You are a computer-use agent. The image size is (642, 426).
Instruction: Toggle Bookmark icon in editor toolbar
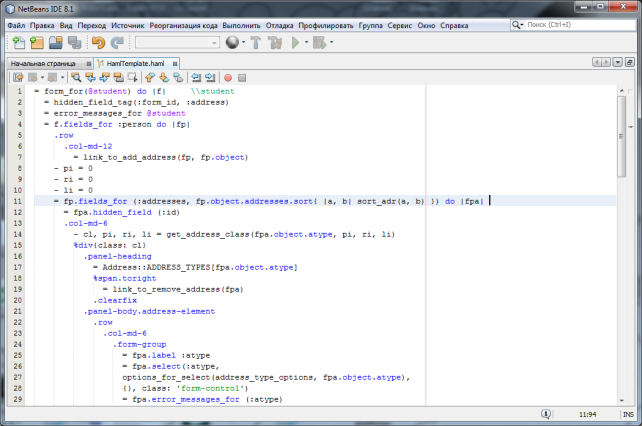click(178, 77)
